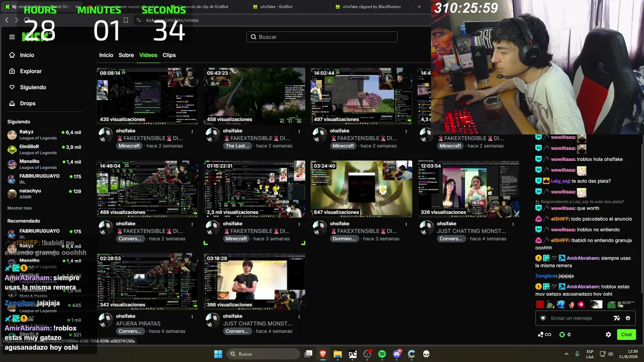Open Discord from the taskbar

396,354
